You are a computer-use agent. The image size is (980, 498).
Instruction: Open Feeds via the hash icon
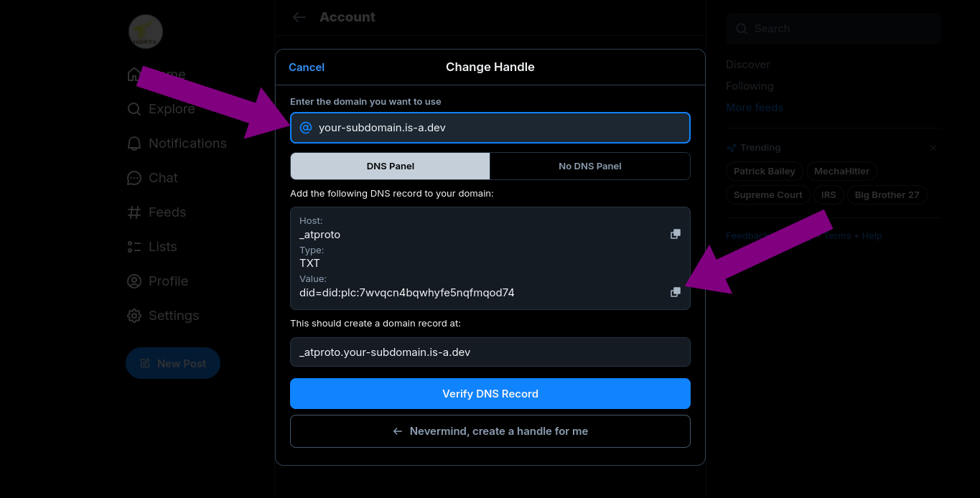pyautogui.click(x=134, y=212)
